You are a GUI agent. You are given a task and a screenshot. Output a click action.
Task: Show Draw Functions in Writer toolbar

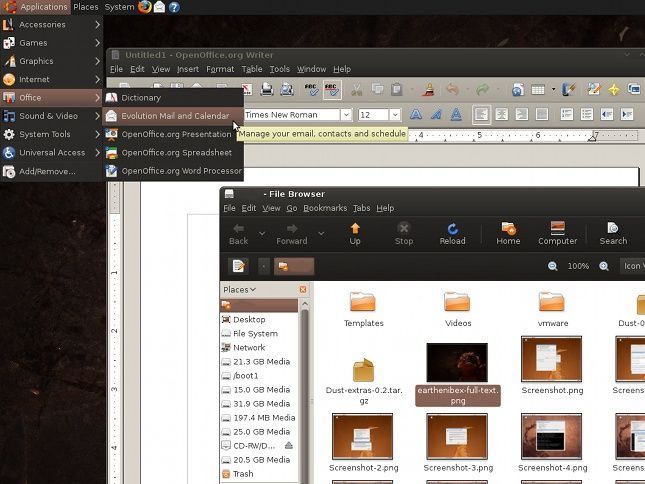pyautogui.click(x=569, y=89)
